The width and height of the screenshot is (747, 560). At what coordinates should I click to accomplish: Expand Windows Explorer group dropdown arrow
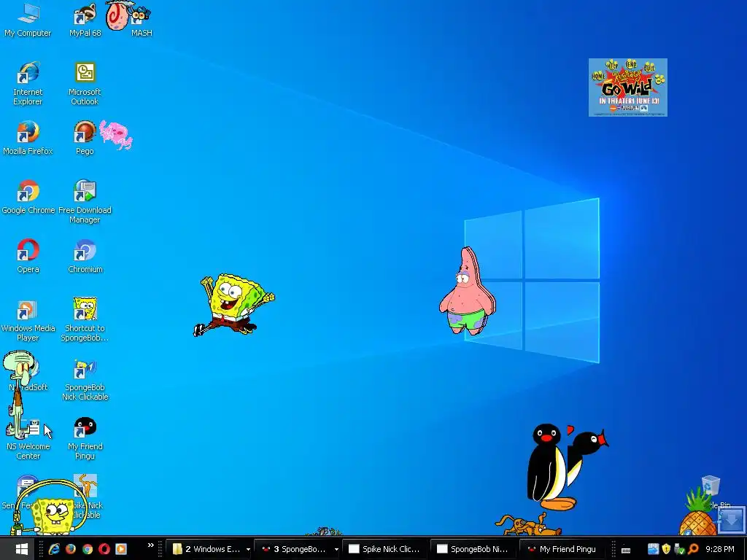(248, 550)
